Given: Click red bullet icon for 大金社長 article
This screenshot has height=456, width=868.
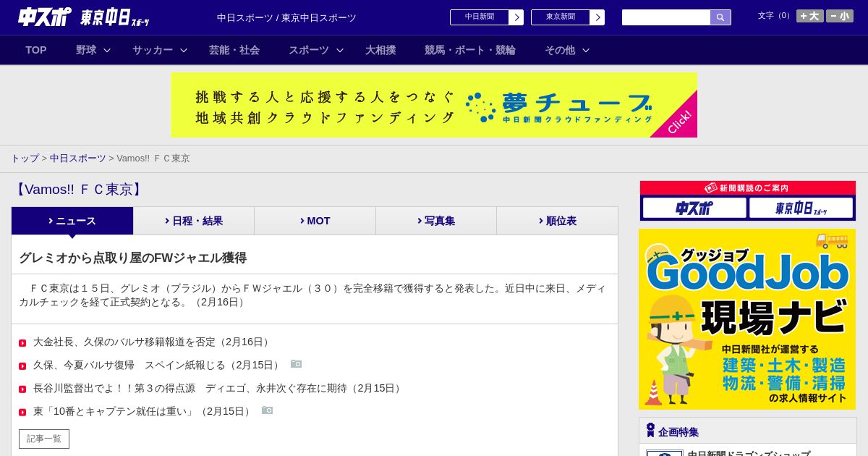Looking at the screenshot, I should 22,343.
